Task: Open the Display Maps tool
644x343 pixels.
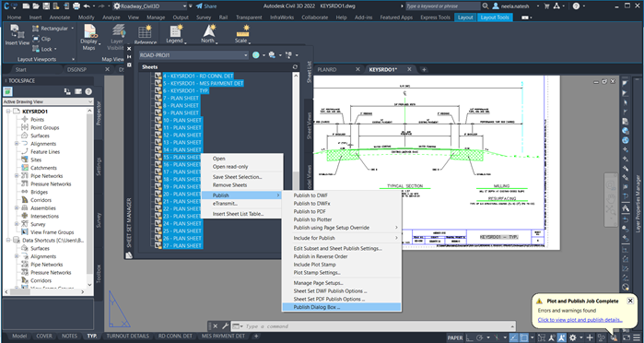Action: click(89, 37)
